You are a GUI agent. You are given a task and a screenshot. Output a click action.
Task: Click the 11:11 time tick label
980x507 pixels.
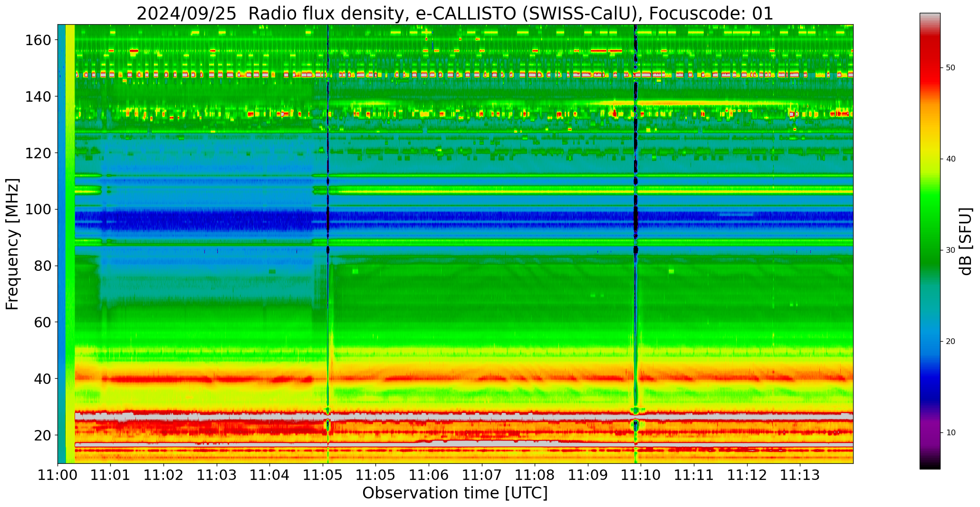[x=694, y=475]
